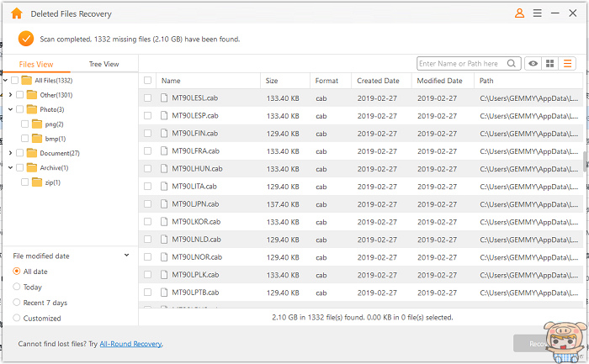
Task: Click the search magnifier icon
Action: pos(512,64)
